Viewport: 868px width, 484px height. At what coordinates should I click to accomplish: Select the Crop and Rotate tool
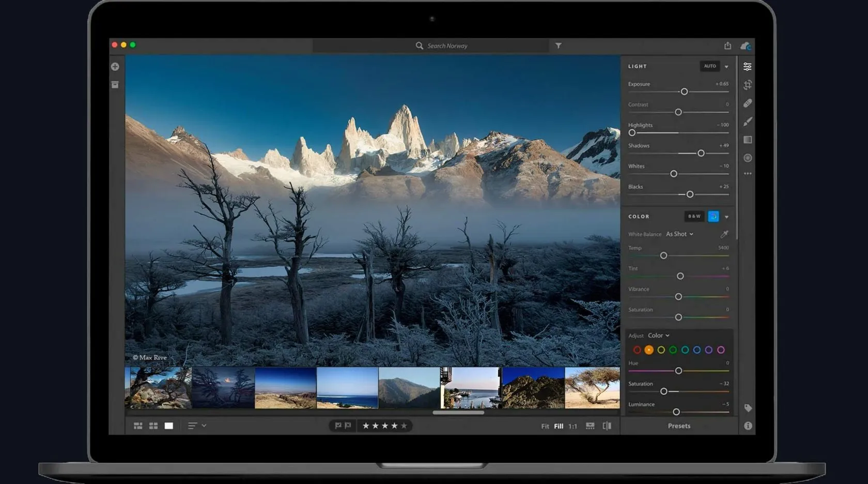(x=747, y=85)
